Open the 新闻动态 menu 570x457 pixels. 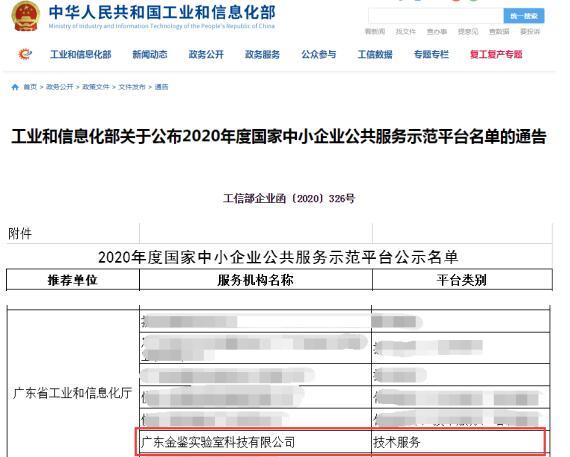click(x=150, y=55)
